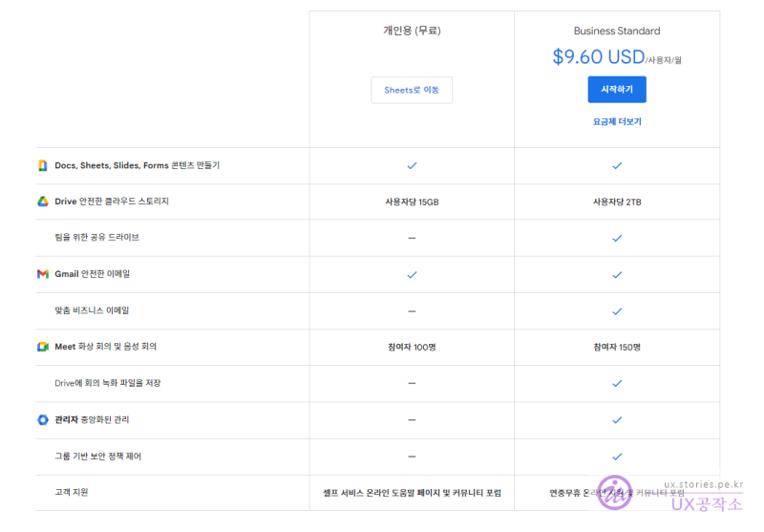Click Business Standard checkmark in Gmail row
This screenshot has width=764, height=532.
tap(617, 275)
